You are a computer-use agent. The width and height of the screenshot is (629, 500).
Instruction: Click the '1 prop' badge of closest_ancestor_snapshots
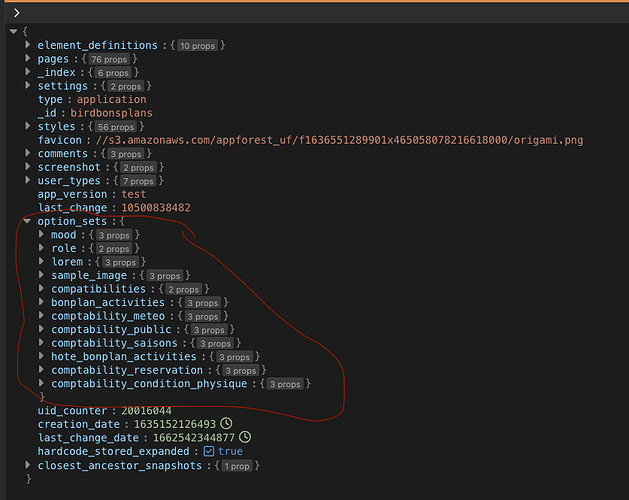(x=237, y=466)
